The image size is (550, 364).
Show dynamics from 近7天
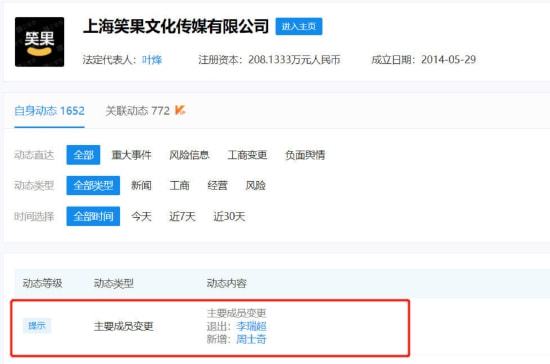pos(182,216)
